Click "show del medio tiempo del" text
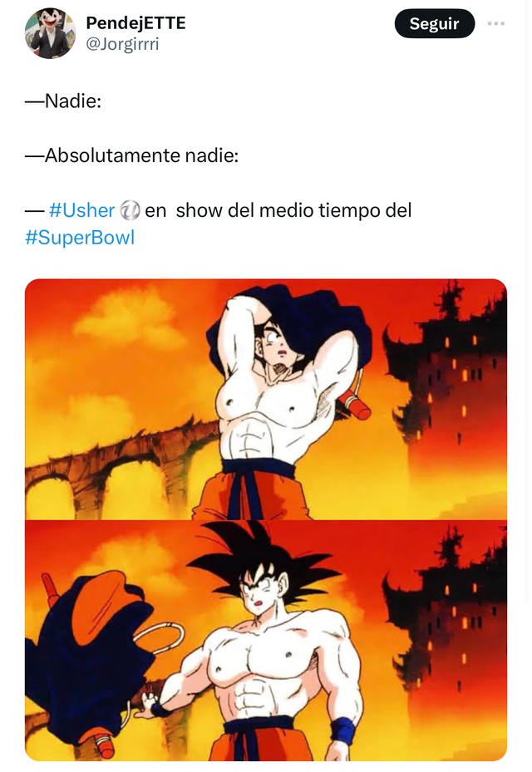 [x=293, y=210]
